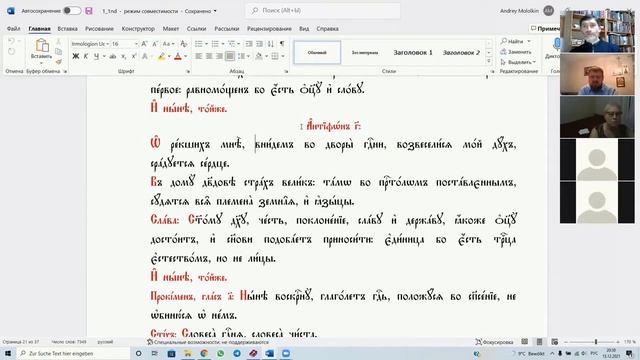Open the font size dropdown
The image size is (640, 360).
pyautogui.click(x=136, y=44)
